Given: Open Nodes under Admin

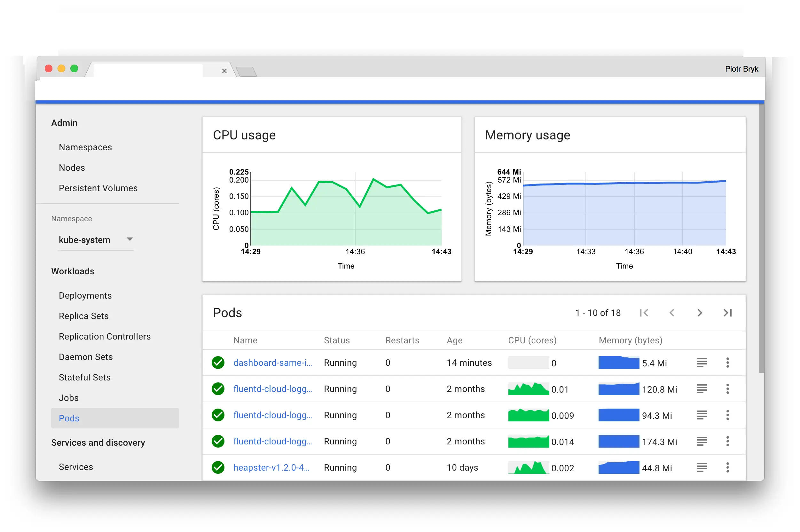Looking at the screenshot, I should pos(72,168).
